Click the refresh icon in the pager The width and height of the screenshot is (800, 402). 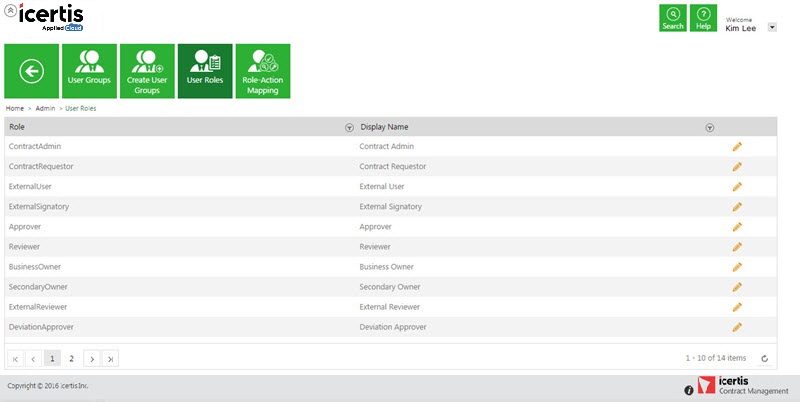[764, 358]
